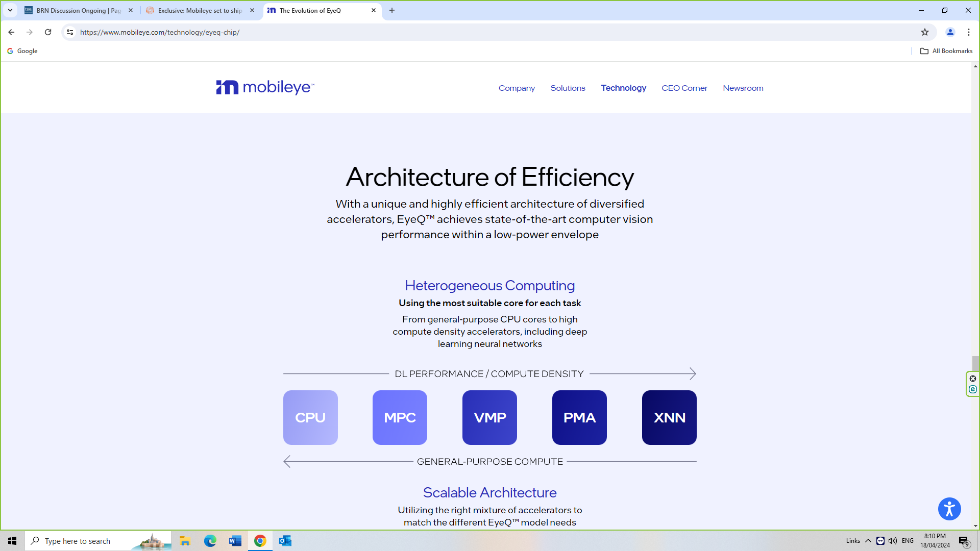The image size is (980, 551).
Task: Switch to Exclusive: Mobileye set to ship tab
Action: pos(200,10)
